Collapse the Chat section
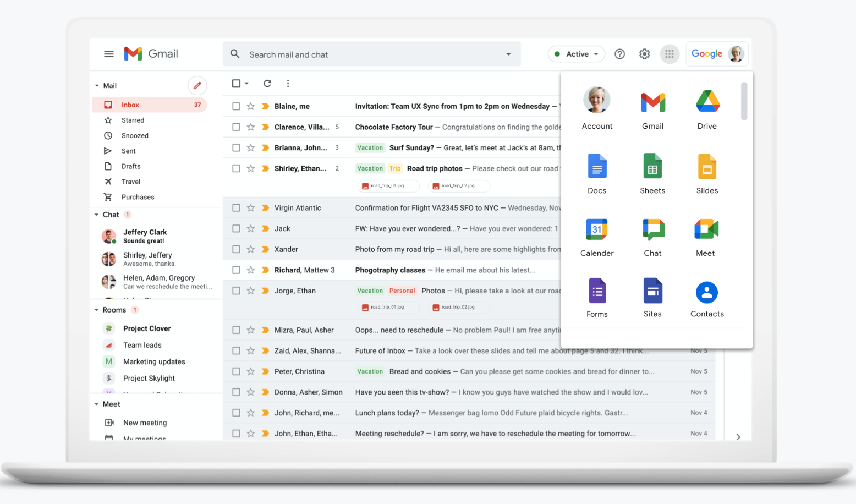The height and width of the screenshot is (504, 856). pyautogui.click(x=97, y=215)
